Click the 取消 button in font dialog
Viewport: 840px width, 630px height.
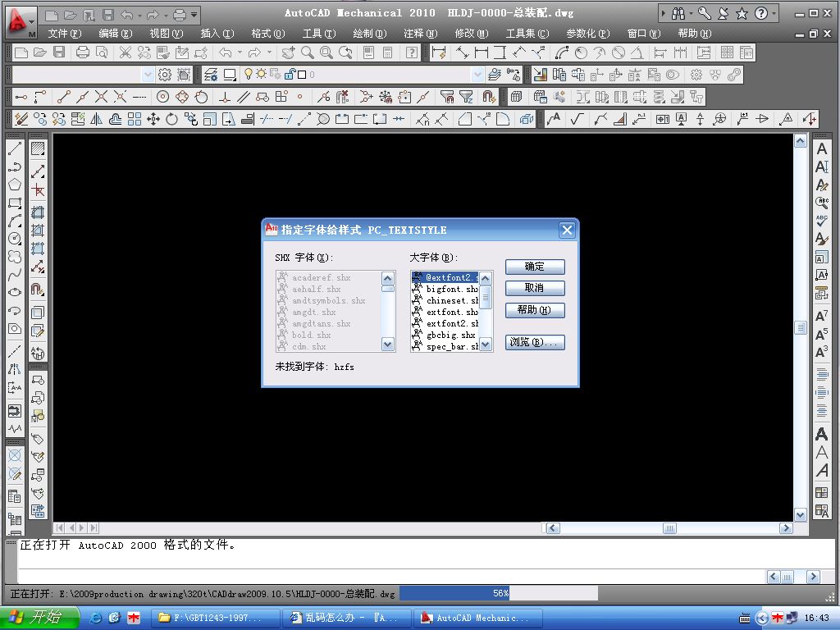(535, 288)
